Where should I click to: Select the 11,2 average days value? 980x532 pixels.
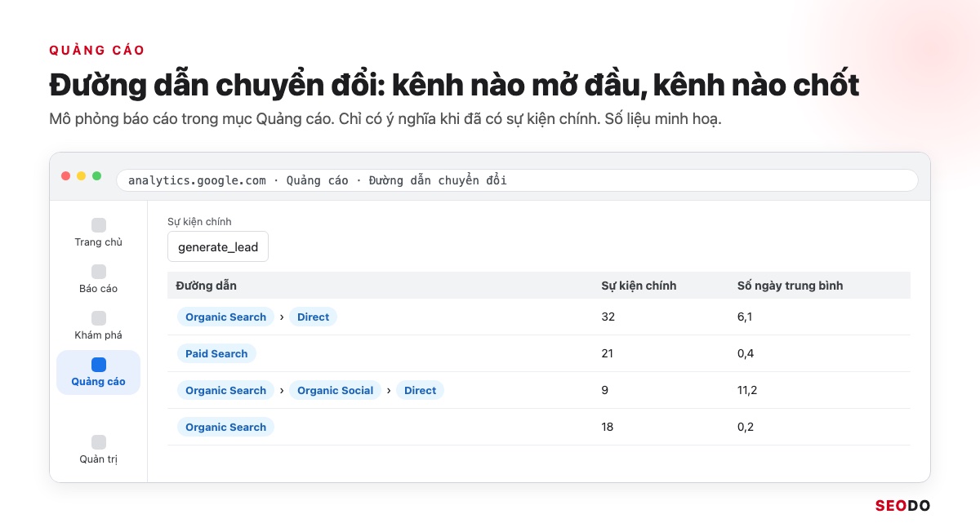(x=746, y=390)
